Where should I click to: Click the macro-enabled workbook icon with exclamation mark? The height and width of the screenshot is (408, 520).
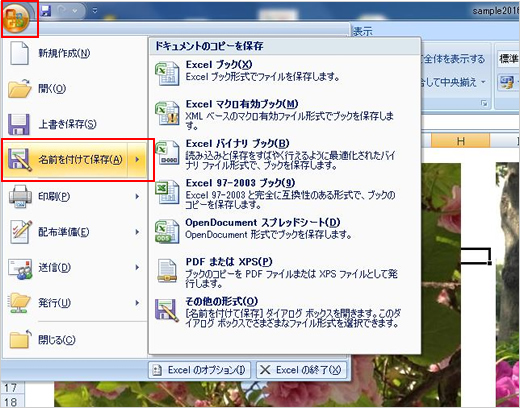(x=167, y=113)
